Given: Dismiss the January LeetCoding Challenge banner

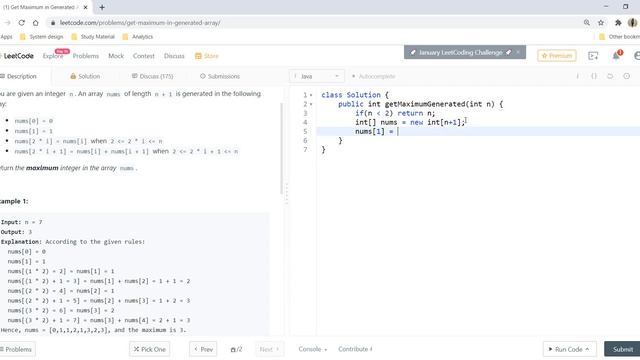Looking at the screenshot, I should (518, 52).
